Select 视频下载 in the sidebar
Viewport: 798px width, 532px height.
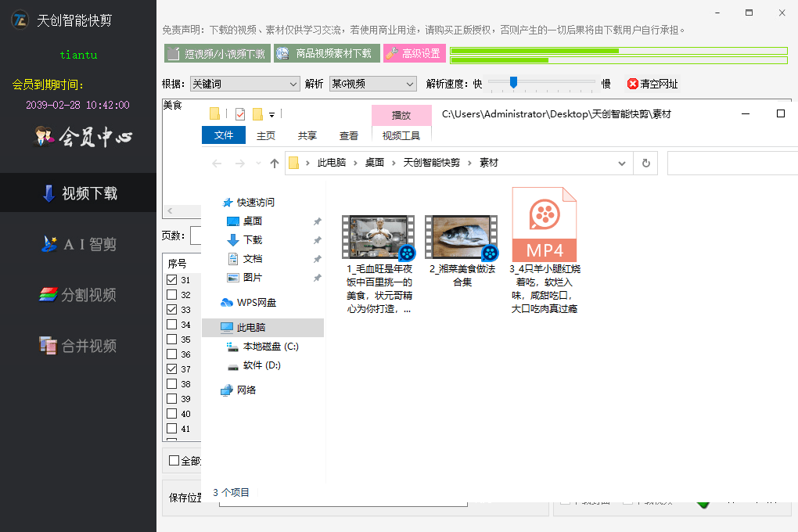click(x=78, y=193)
